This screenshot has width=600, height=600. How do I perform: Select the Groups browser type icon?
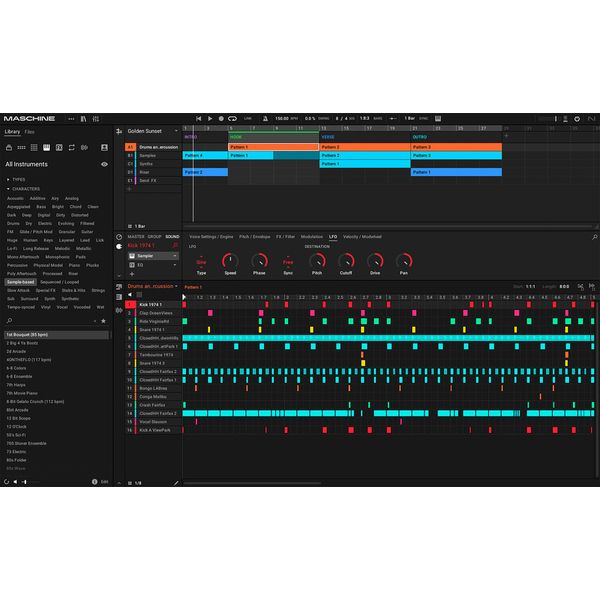tap(21, 148)
